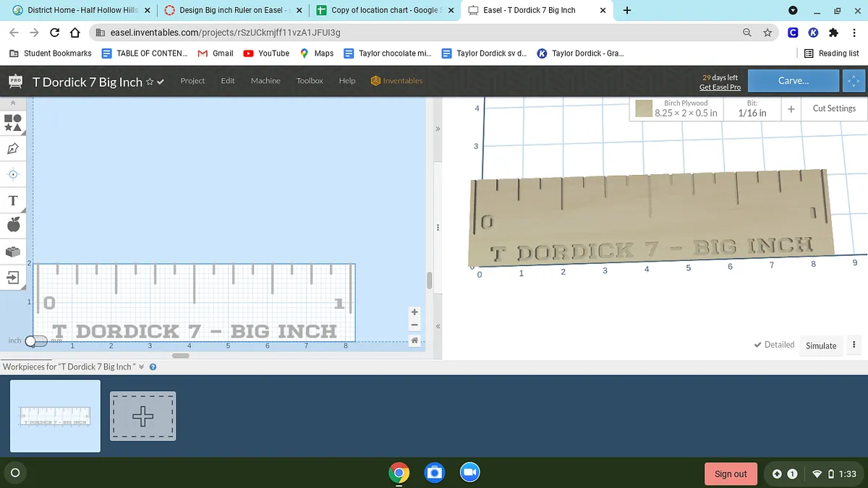Open the apple Icon library

[13, 226]
